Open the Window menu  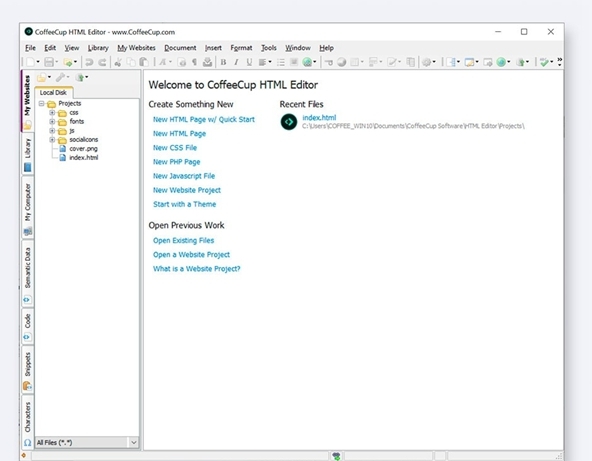tap(298, 48)
